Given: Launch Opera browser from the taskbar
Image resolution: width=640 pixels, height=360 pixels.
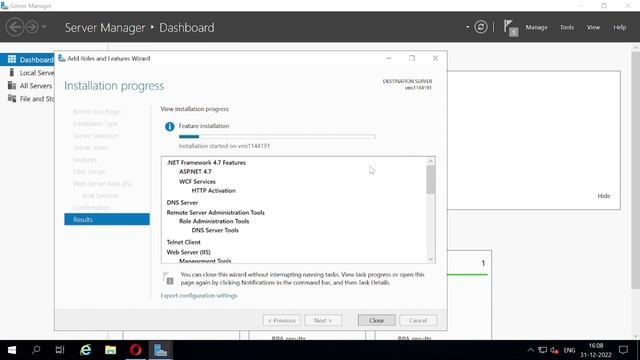Looking at the screenshot, I should (x=136, y=350).
